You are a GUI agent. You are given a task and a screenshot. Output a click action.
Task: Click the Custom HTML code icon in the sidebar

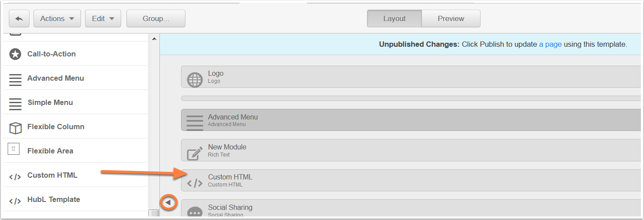coord(15,177)
